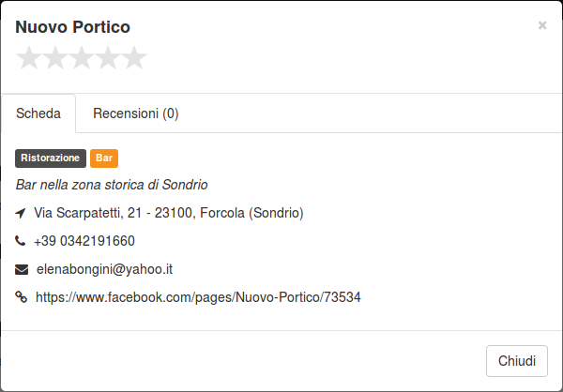Viewport: 563px width, 392px height.
Task: Click the orange Bar tag
Action: (104, 158)
